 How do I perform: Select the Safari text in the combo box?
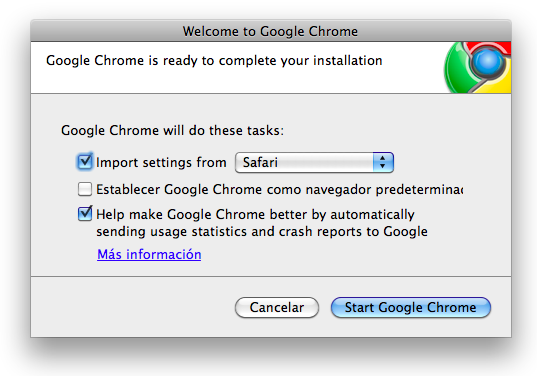pos(260,162)
